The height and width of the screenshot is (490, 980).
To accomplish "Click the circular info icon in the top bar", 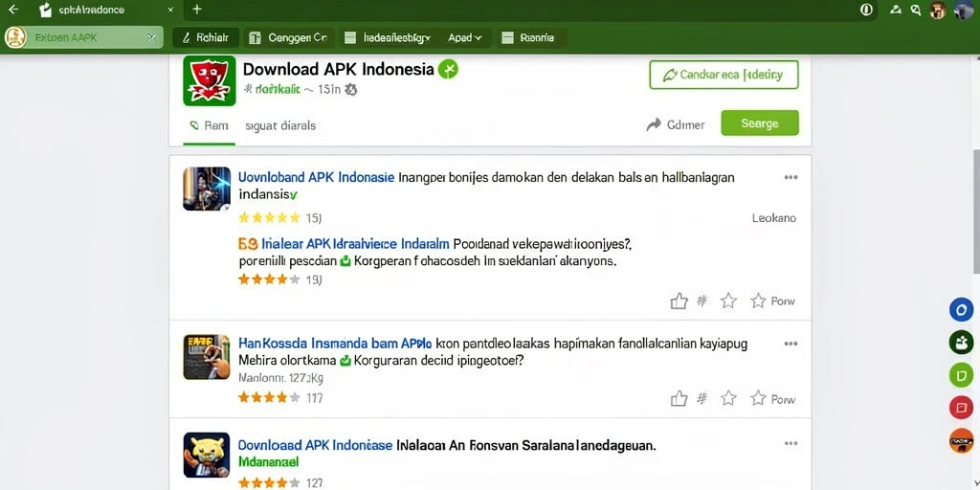I will (866, 10).
